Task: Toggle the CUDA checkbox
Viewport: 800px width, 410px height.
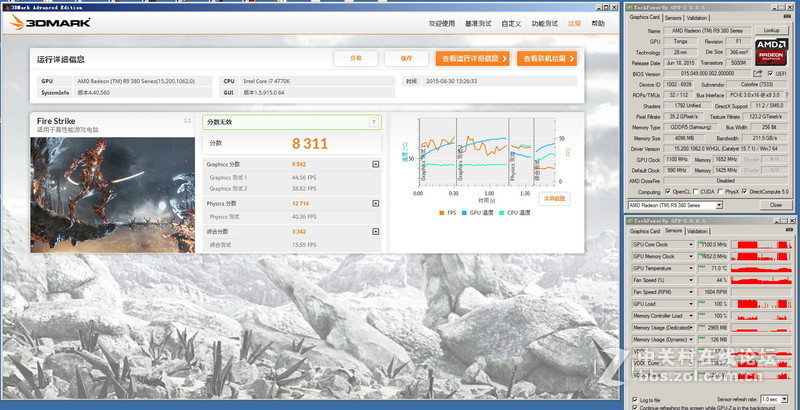Action: (x=696, y=192)
